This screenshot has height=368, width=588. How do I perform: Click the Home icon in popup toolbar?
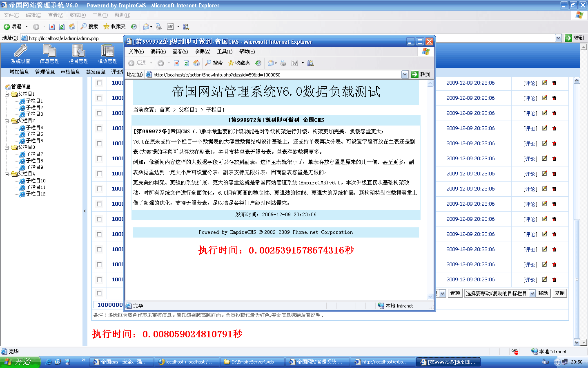click(x=196, y=63)
